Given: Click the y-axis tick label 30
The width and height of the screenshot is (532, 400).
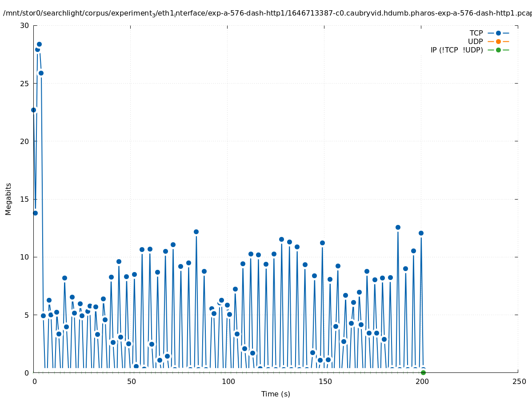Looking at the screenshot, I should (x=24, y=25).
